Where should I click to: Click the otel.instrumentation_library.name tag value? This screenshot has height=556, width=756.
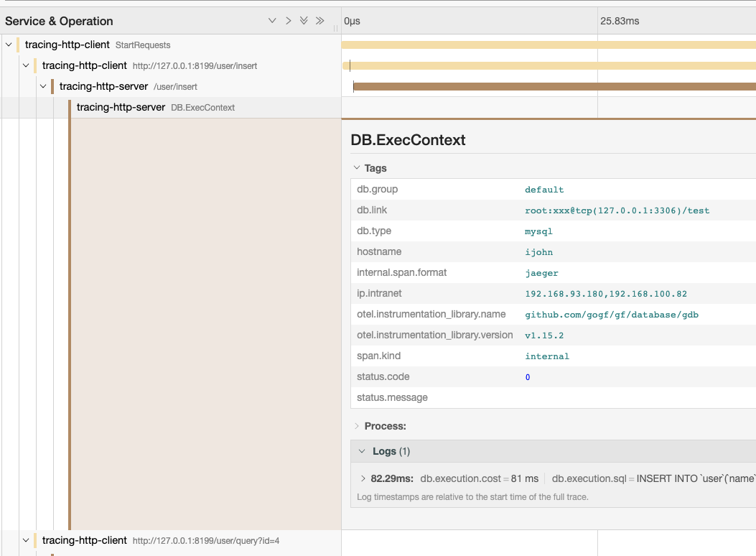[x=612, y=315]
